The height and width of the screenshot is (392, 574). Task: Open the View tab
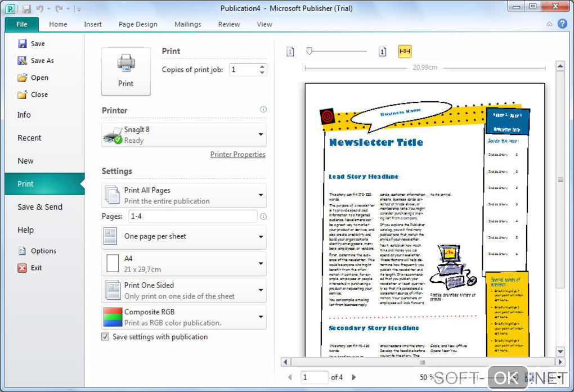click(x=264, y=24)
